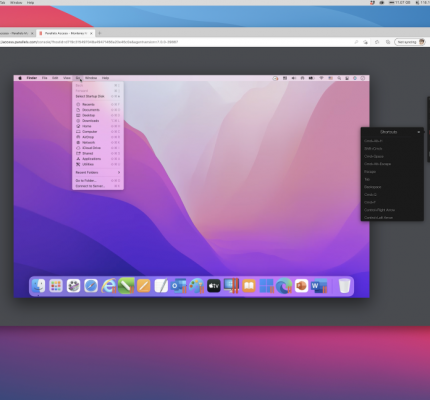The image size is (430, 400).
Task: Open the View menu in remote menu bar
Action: point(67,78)
